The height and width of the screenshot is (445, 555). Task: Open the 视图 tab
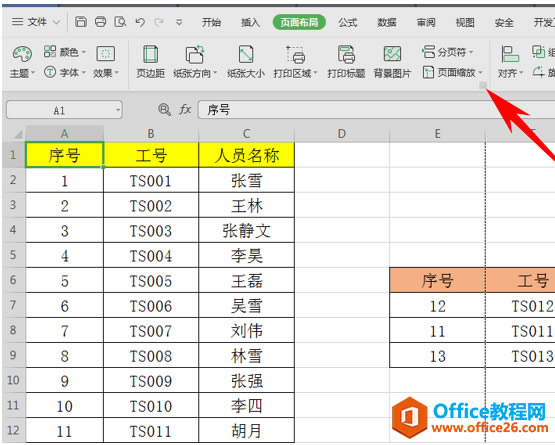465,23
